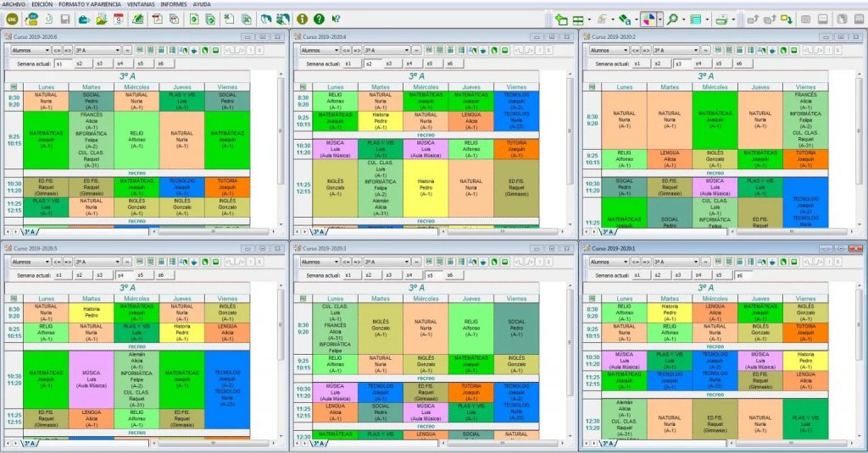The height and width of the screenshot is (453, 868).
Task: Click the green question mark help icon
Action: (x=319, y=19)
